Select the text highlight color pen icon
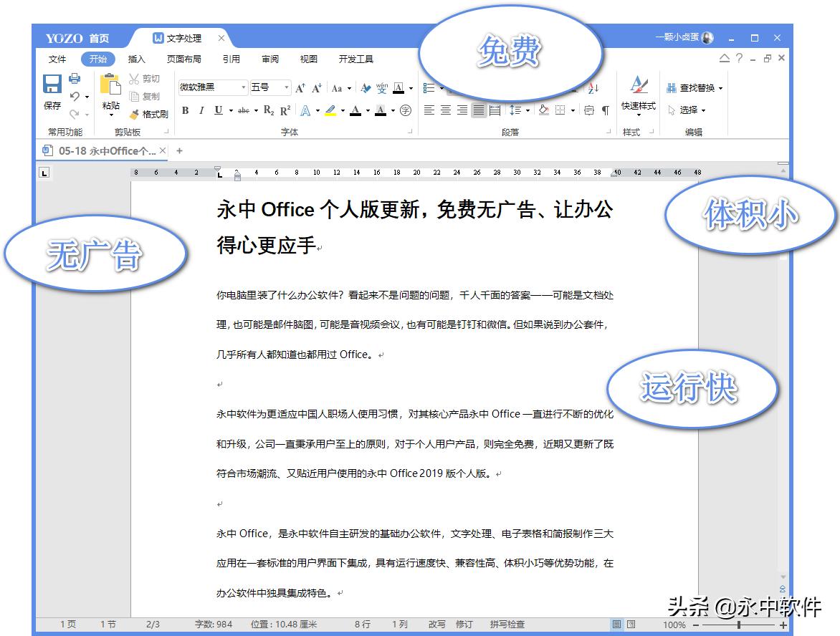Screen dimensions: 840x636 coord(329,110)
